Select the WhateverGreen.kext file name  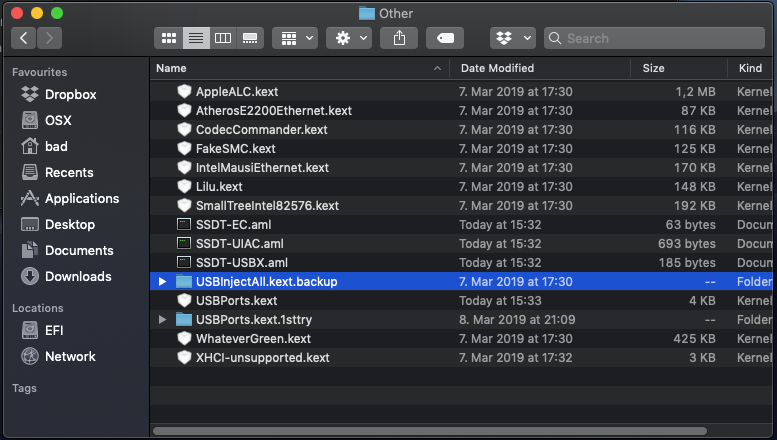[x=253, y=339]
